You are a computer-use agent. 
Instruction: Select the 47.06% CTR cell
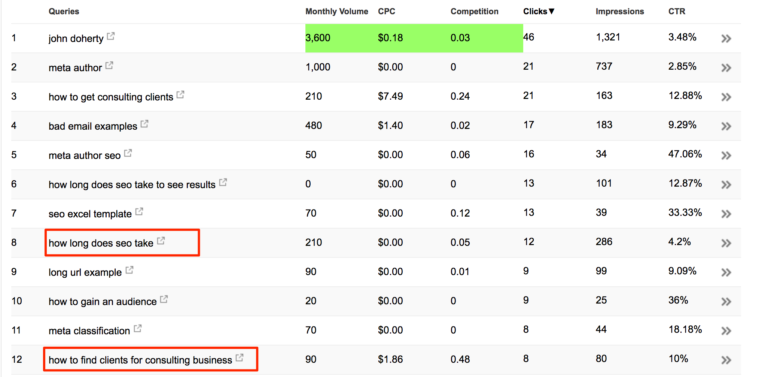tap(685, 154)
